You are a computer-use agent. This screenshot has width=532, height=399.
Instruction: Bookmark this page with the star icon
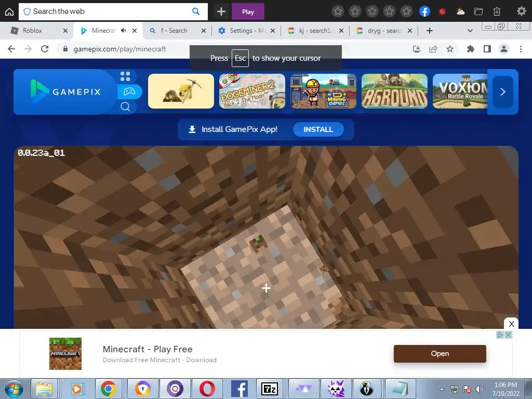pos(450,49)
